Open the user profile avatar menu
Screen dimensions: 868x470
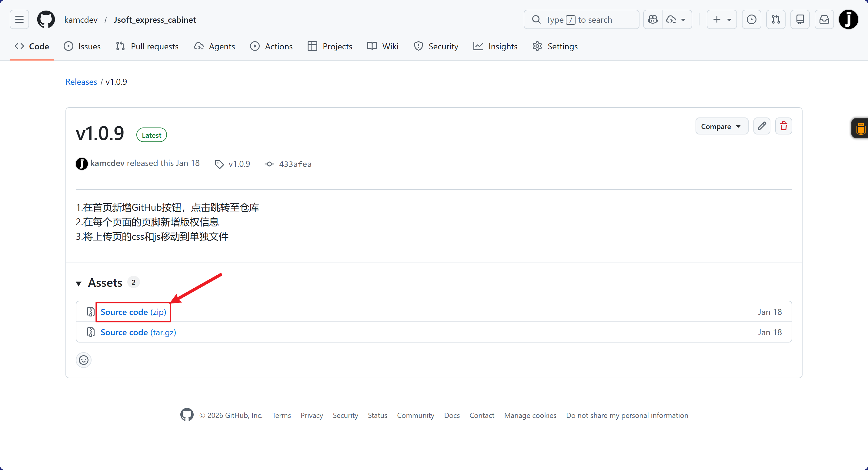(849, 19)
